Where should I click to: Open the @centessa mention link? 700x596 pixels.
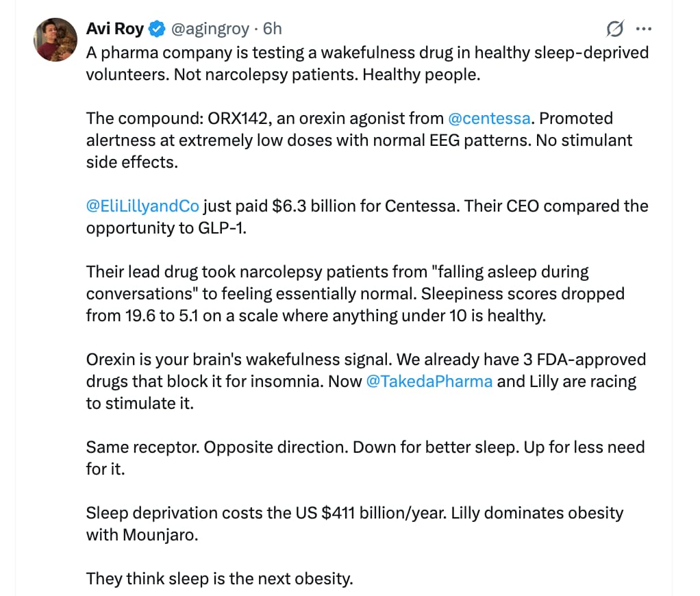(x=488, y=119)
